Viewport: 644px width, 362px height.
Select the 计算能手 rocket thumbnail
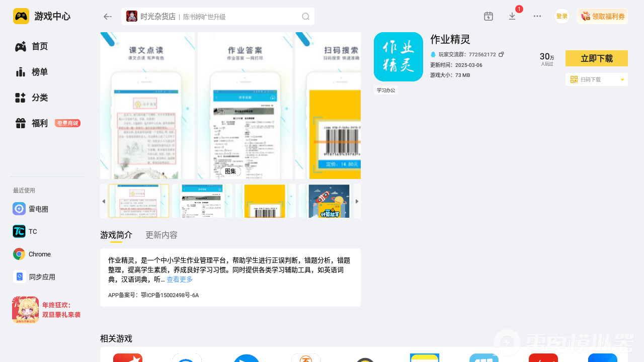click(329, 201)
